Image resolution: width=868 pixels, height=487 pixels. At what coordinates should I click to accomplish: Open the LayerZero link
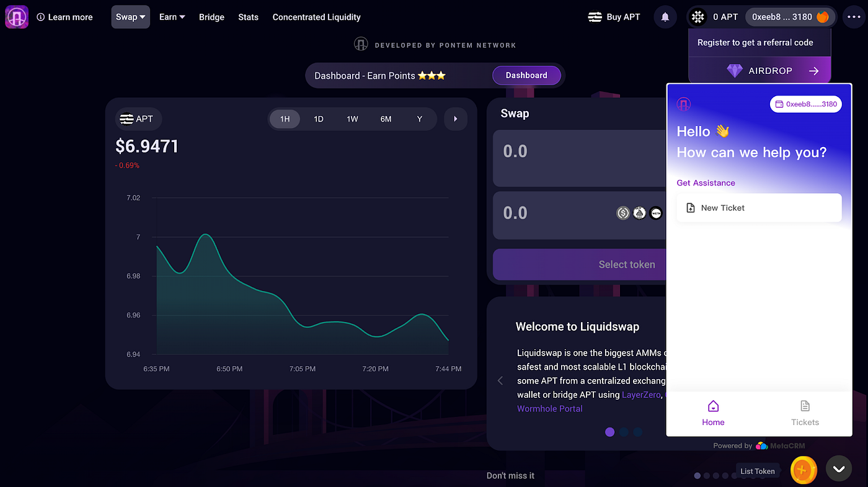click(x=641, y=395)
